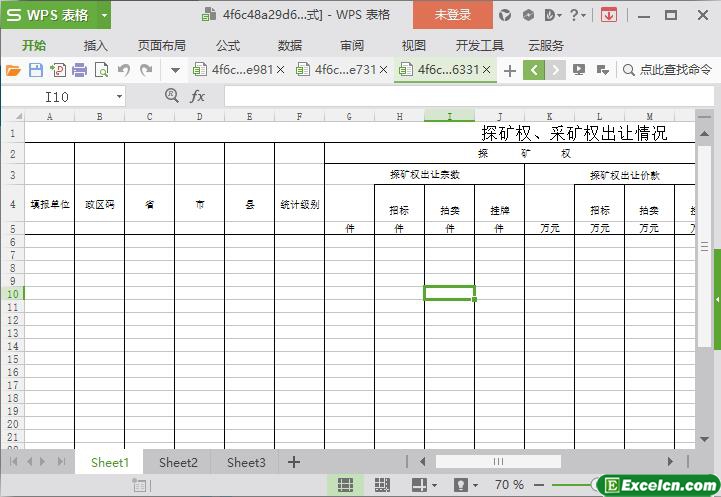
Task: Open print preview icon
Action: (101, 70)
